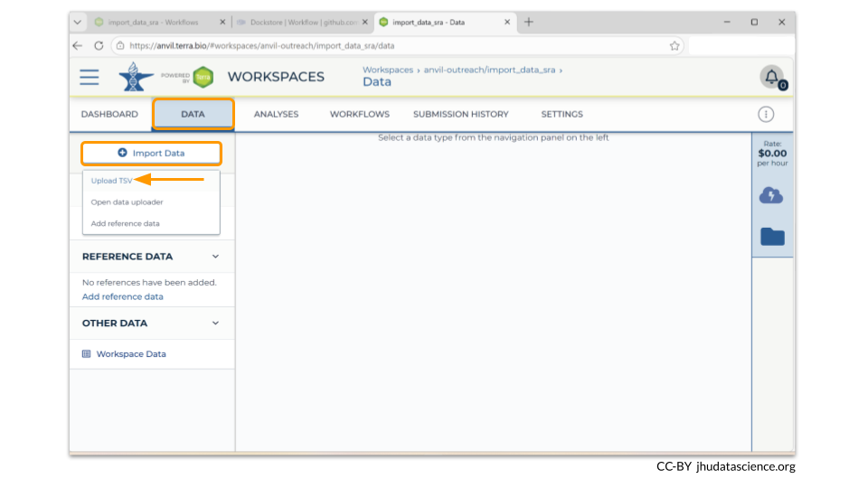868x488 pixels.
Task: Click the Rate $0.00 per hour indicator
Action: pyautogui.click(x=772, y=154)
